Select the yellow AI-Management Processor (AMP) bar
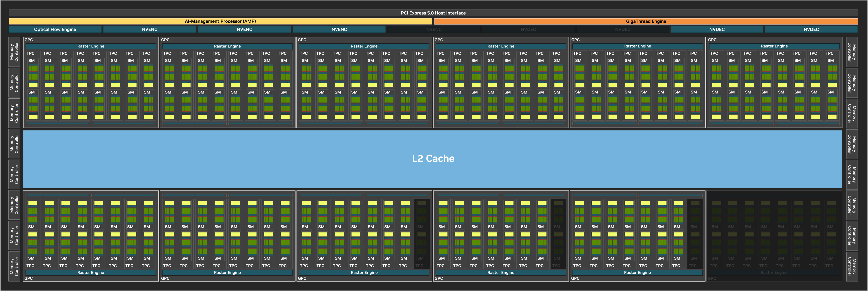The height and width of the screenshot is (291, 868). (220, 21)
